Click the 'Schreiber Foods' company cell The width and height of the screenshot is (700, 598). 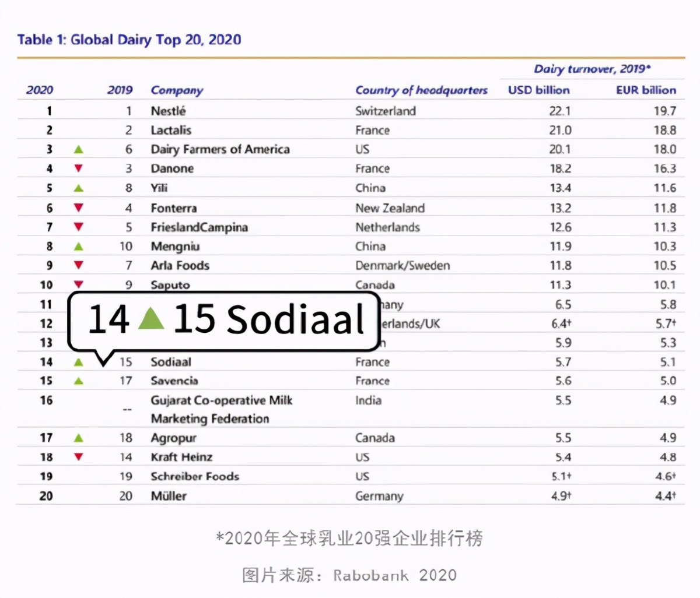point(195,476)
